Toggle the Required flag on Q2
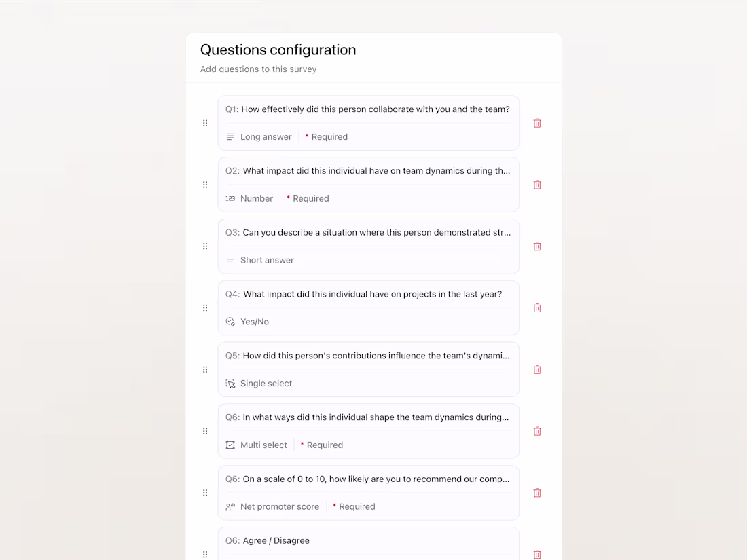This screenshot has width=747, height=560. tap(308, 198)
